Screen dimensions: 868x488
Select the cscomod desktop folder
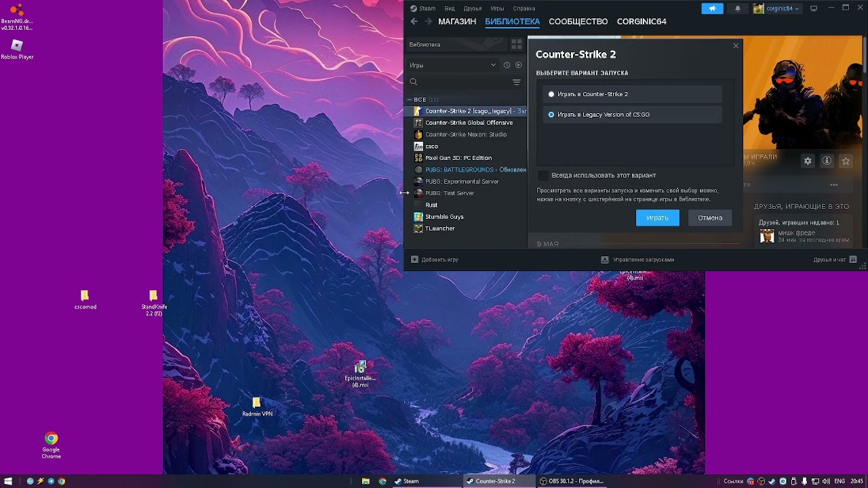85,300
